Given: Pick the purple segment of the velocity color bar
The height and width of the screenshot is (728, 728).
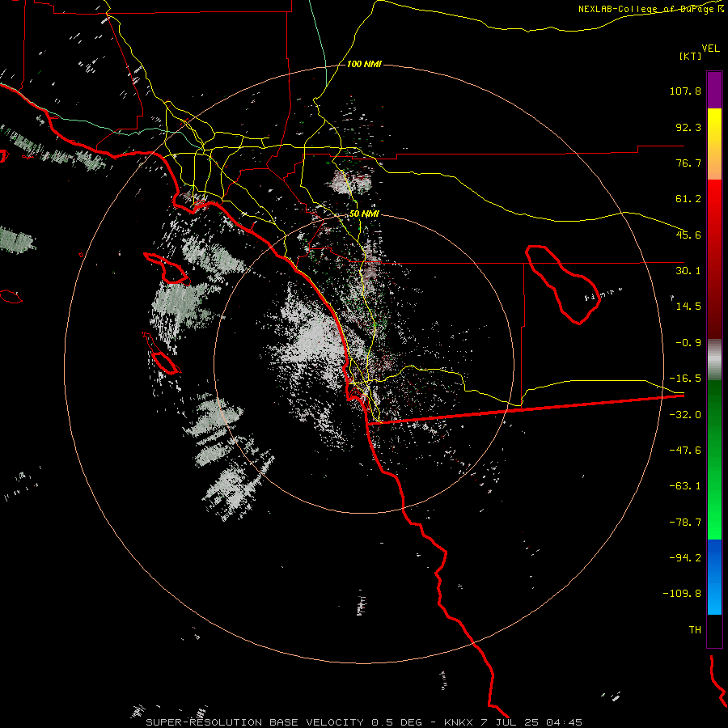Looking at the screenshot, I should pos(714,90).
